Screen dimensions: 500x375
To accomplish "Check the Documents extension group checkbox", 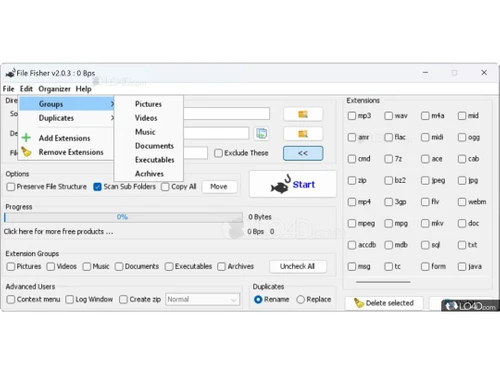I will (119, 266).
